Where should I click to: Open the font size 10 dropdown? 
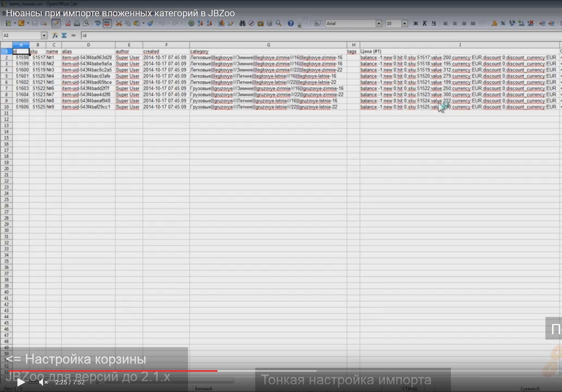tap(404, 23)
